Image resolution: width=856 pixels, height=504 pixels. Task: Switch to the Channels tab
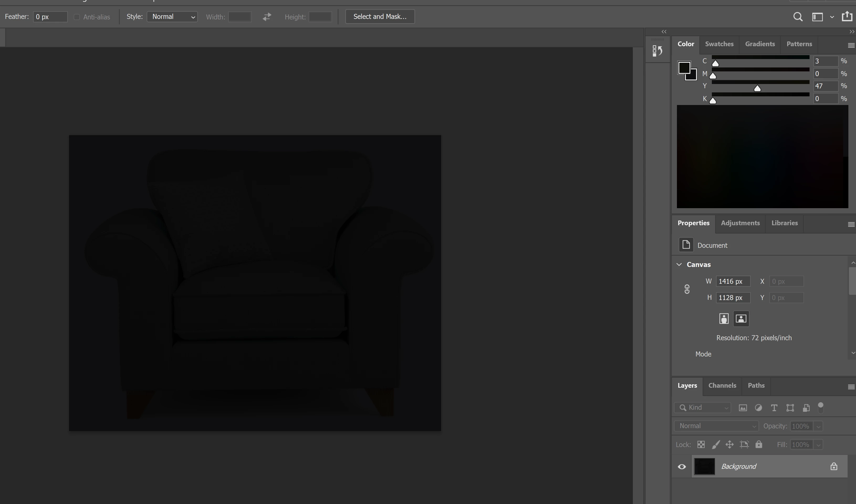[722, 385]
